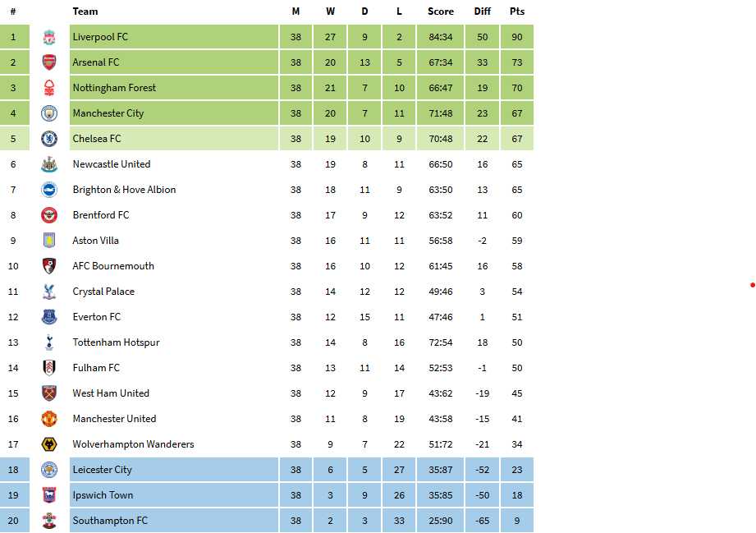Viewport: 756px width, 533px height.
Task: Open the Leicester City team page
Action: click(103, 470)
